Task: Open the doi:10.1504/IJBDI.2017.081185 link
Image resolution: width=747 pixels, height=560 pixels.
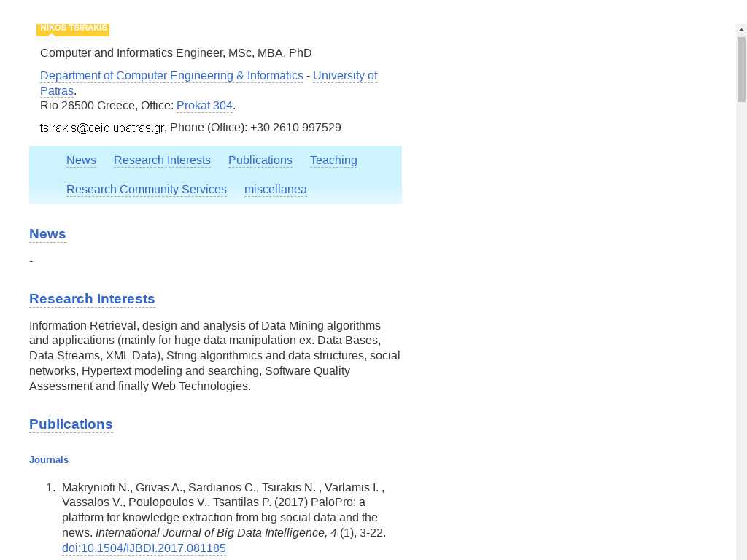Action: [x=144, y=548]
